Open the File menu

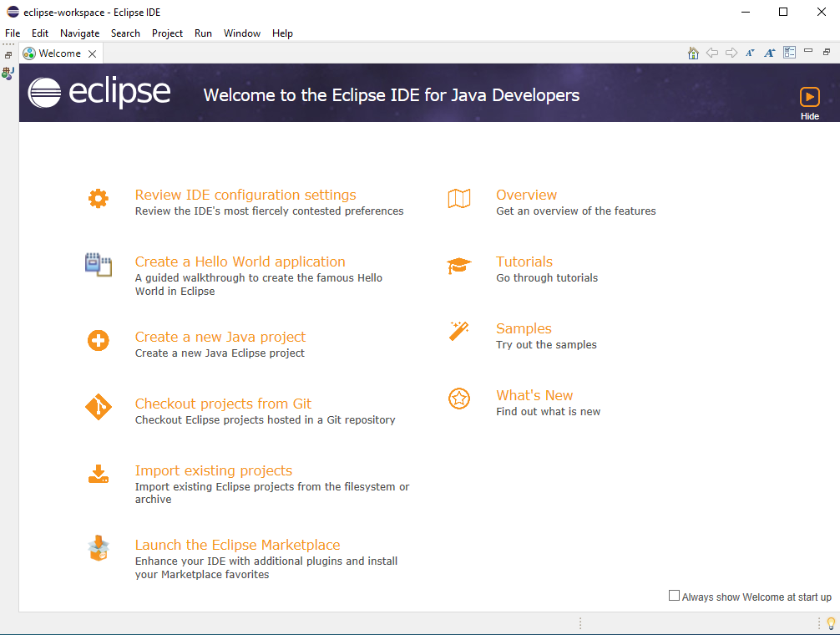13,33
